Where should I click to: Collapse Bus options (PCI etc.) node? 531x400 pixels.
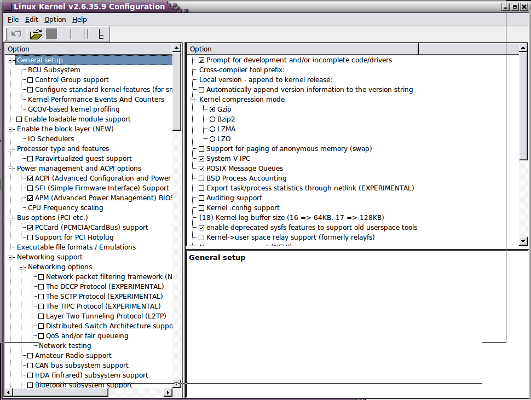click(11, 217)
